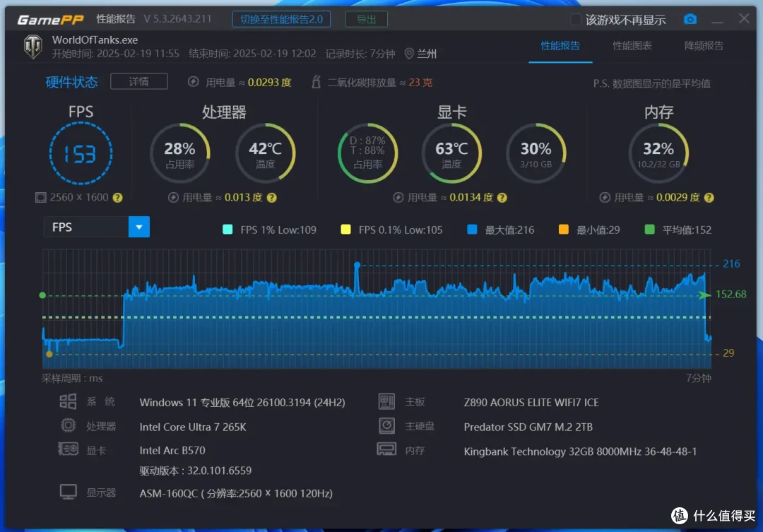Click the FPS 153 gauge dial
Image resolution: width=763 pixels, height=532 pixels.
81,153
